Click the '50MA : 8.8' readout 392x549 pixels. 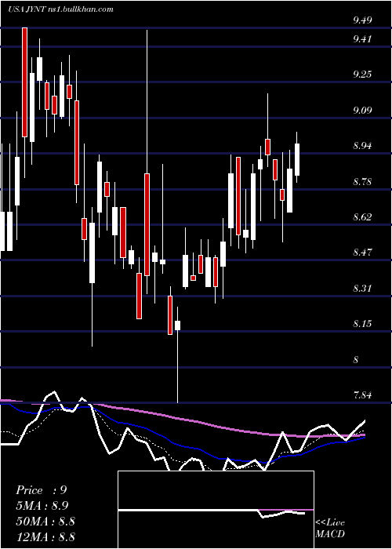(45, 522)
